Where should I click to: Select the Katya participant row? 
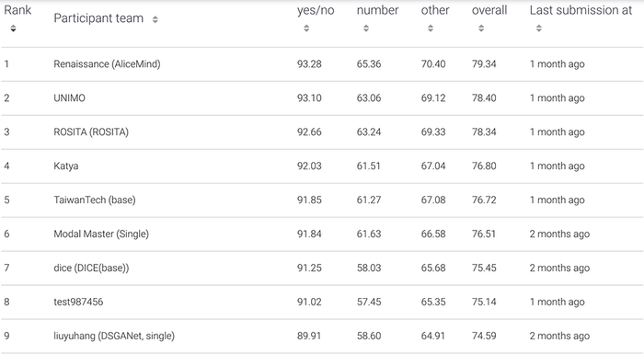pos(322,166)
